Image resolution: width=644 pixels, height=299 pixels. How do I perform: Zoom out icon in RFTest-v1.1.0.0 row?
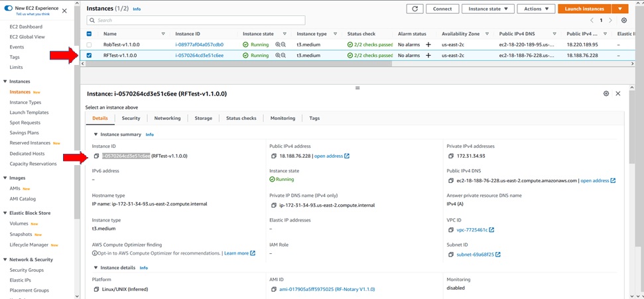click(x=283, y=55)
